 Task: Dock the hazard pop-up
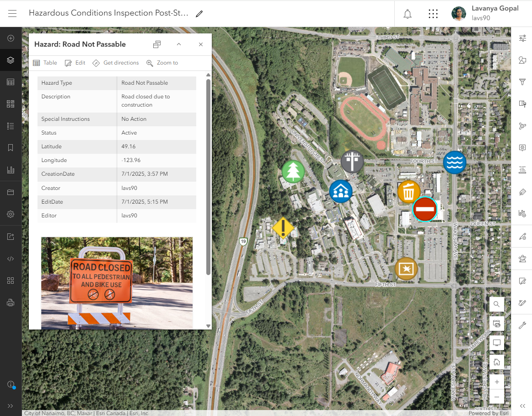click(x=157, y=44)
